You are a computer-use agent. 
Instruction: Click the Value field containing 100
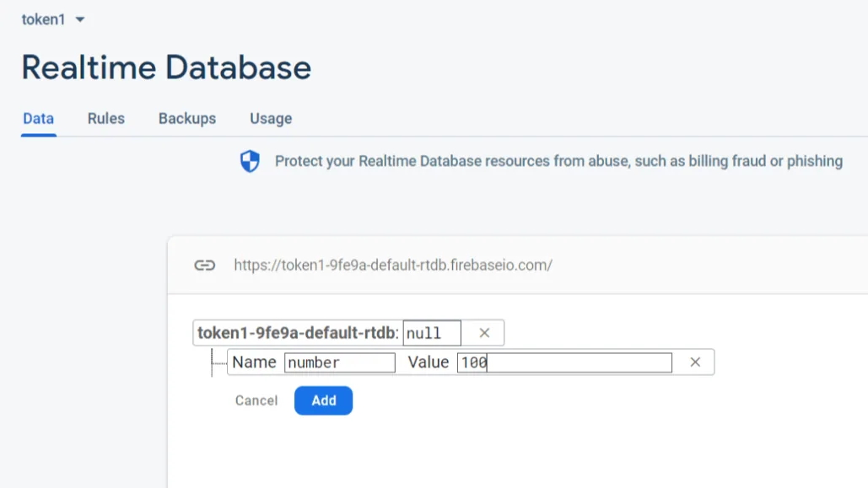(564, 362)
